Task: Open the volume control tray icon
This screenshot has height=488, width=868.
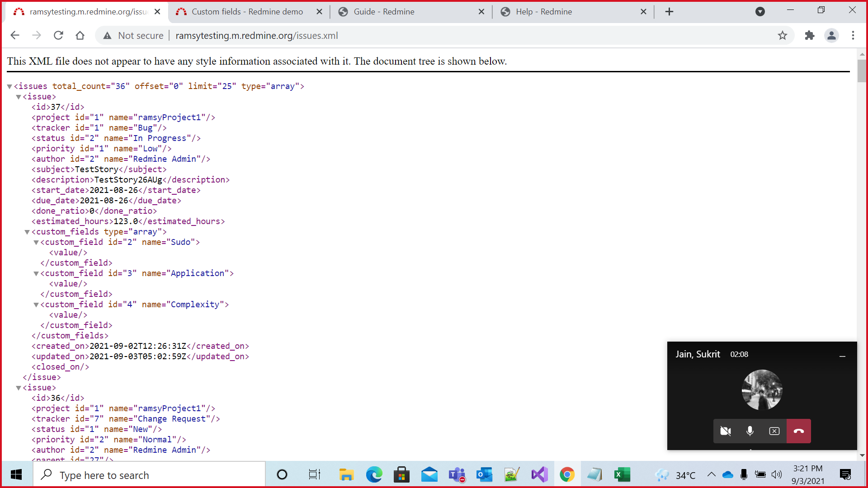Action: (x=777, y=474)
